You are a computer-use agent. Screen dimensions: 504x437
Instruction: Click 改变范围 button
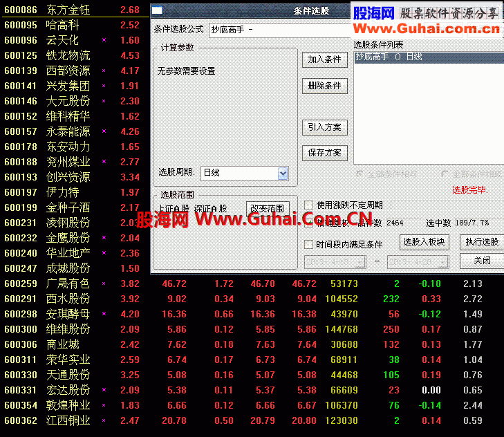click(x=268, y=209)
